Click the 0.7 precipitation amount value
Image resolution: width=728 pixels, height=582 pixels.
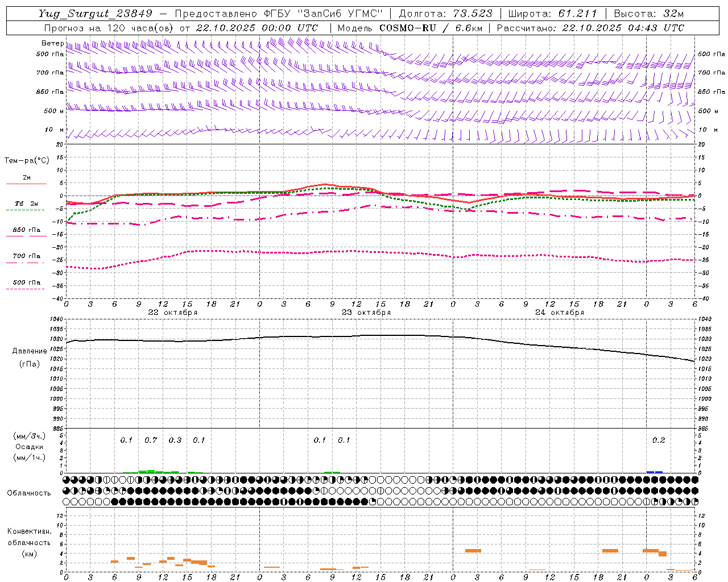click(151, 440)
